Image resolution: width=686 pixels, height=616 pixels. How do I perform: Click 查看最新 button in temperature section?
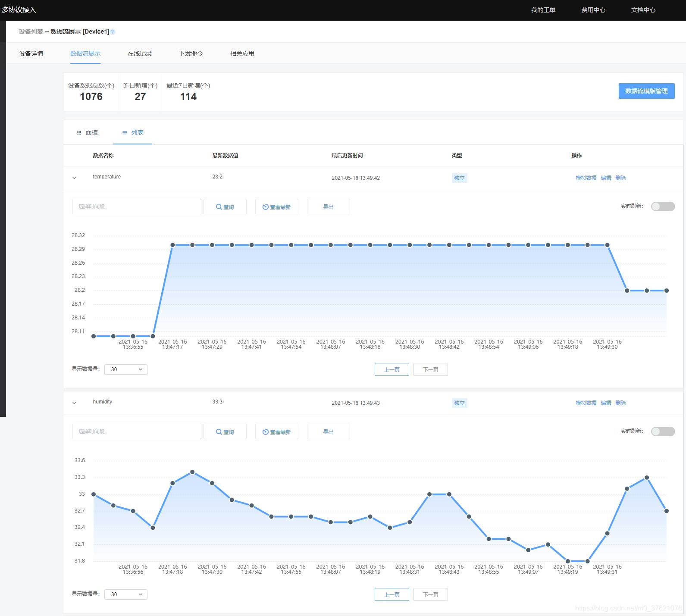277,207
